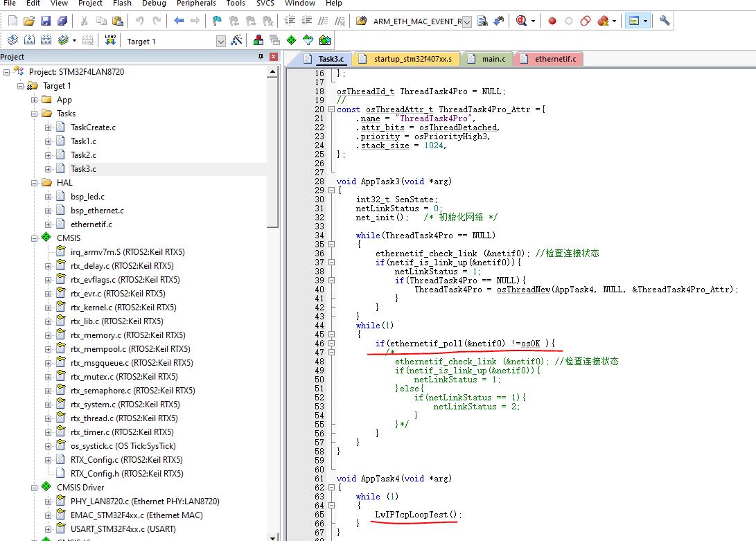756x541 pixels.
Task: Click the ARM_ETH_MAC_EVENT_R find text field
Action: 416,21
